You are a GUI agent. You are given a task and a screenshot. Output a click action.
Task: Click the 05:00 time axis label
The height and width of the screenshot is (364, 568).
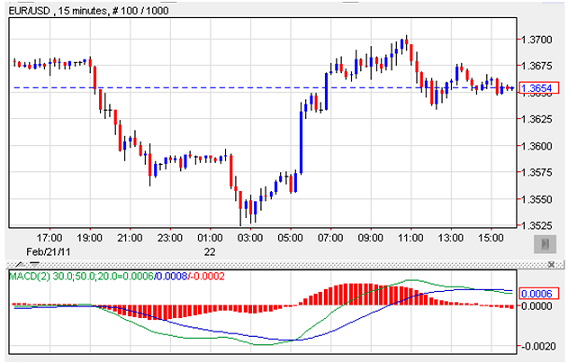(291, 238)
